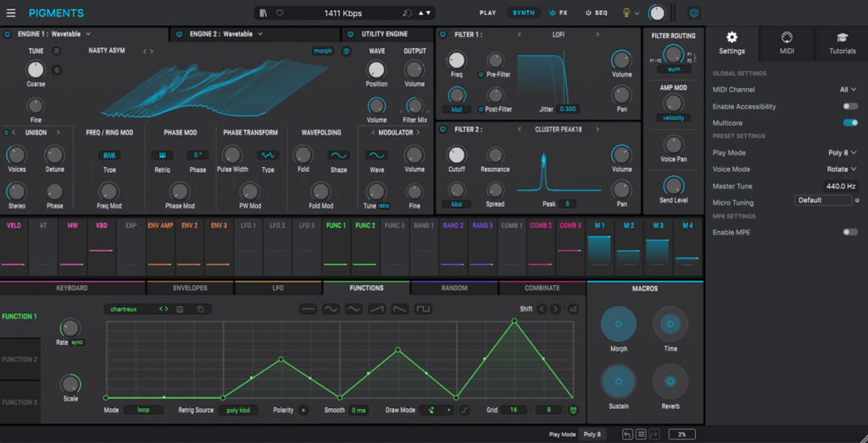Open function Mode loop dropdown
The image size is (868, 443).
[x=143, y=410]
